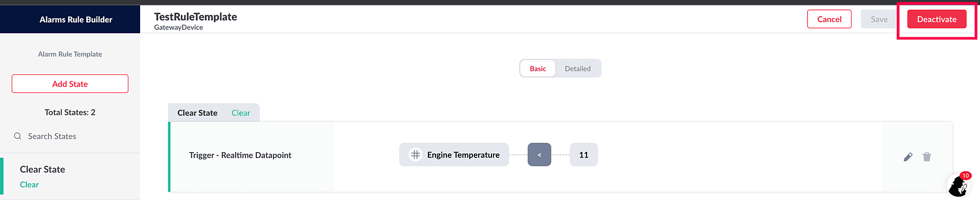The height and width of the screenshot is (200, 980).
Task: Click the Trigger - Realtime Datapoint label
Action: (240, 155)
